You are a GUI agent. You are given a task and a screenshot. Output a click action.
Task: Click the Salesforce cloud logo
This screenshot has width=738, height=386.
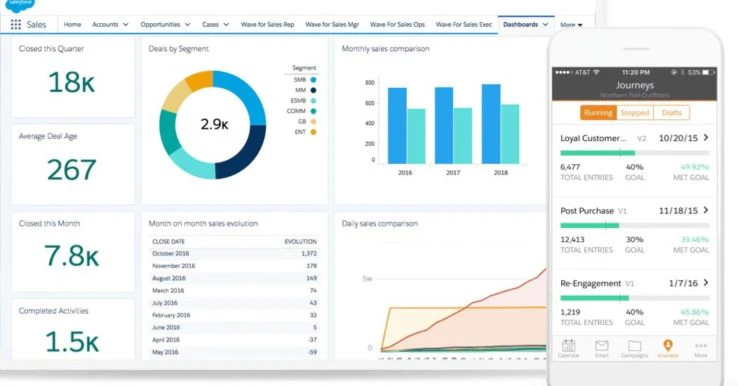20,5
